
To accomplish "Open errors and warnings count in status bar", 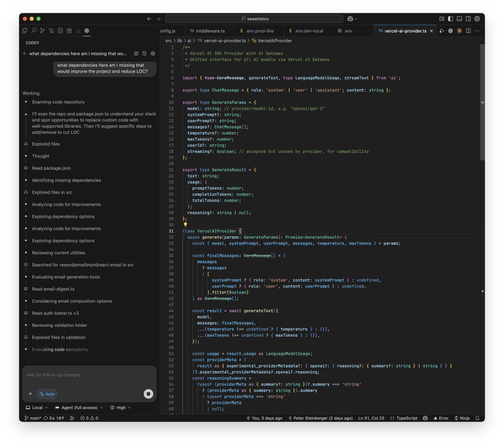I will click(89, 418).
